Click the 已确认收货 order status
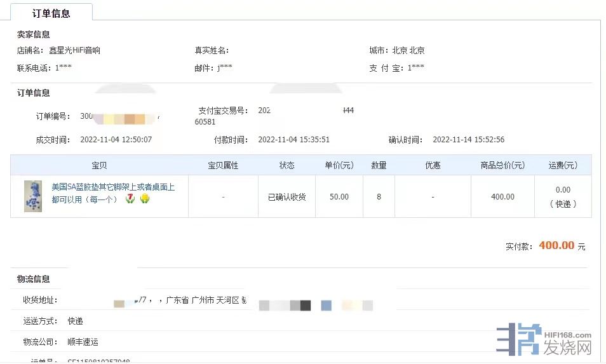Viewport: 606px width, 364px height. click(x=286, y=197)
